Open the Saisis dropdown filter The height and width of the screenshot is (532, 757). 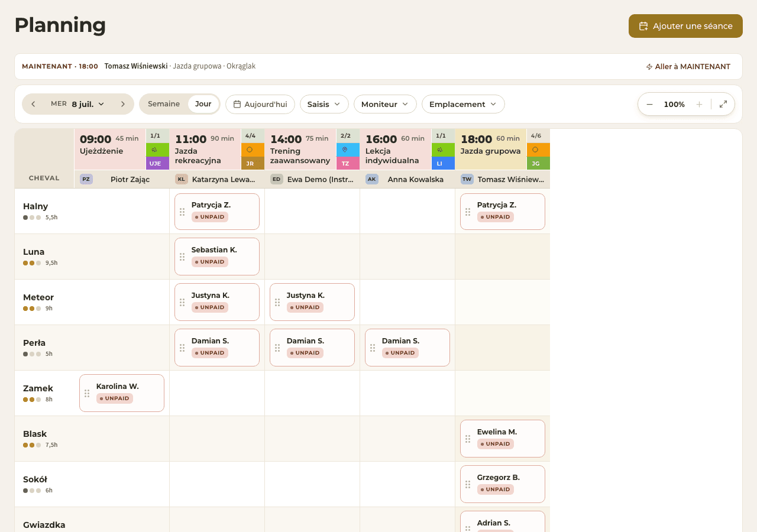(x=324, y=104)
